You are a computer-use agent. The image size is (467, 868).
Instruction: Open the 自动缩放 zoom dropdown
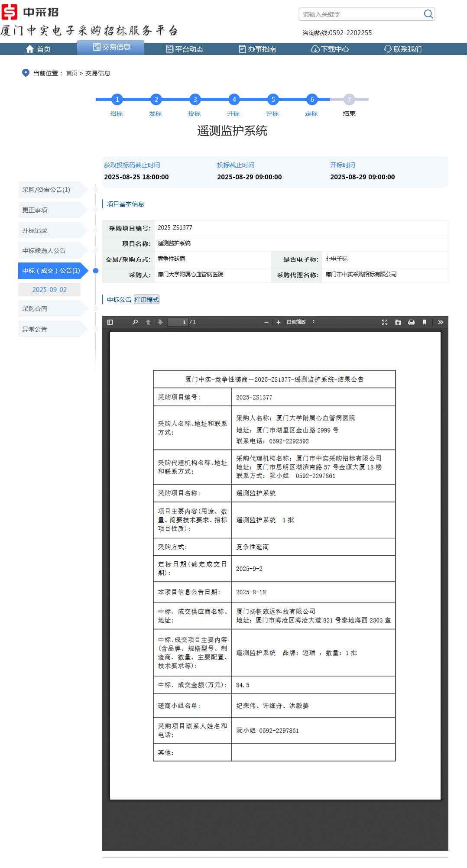(x=301, y=322)
